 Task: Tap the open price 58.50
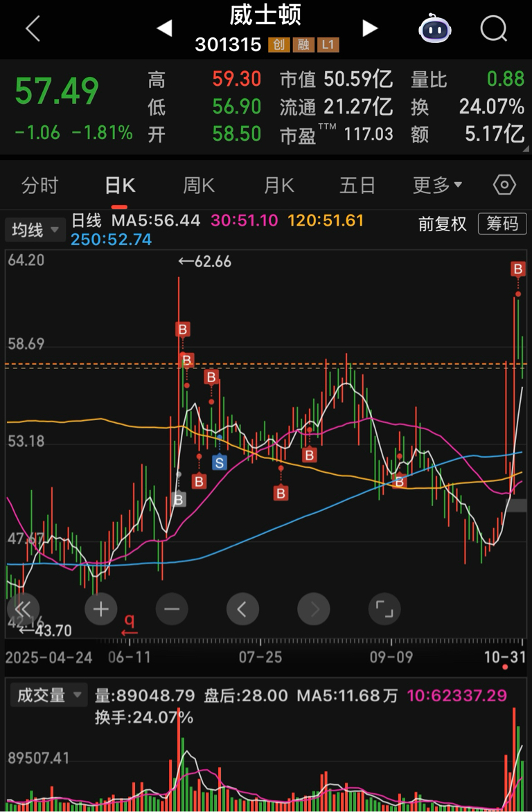(x=236, y=134)
